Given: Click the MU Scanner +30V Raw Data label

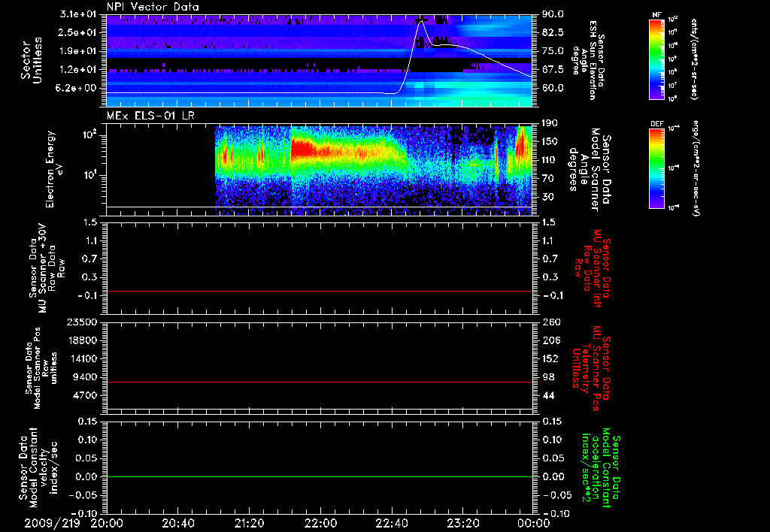Looking at the screenshot, I should coord(47,268).
